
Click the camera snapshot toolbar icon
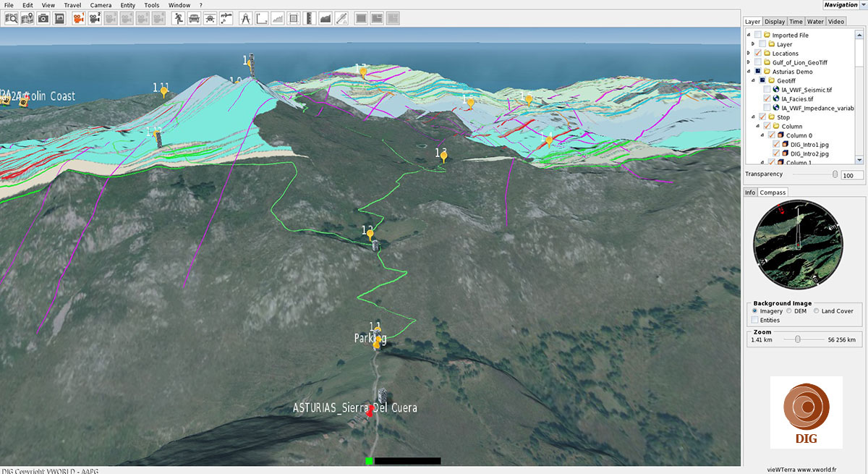(x=43, y=18)
